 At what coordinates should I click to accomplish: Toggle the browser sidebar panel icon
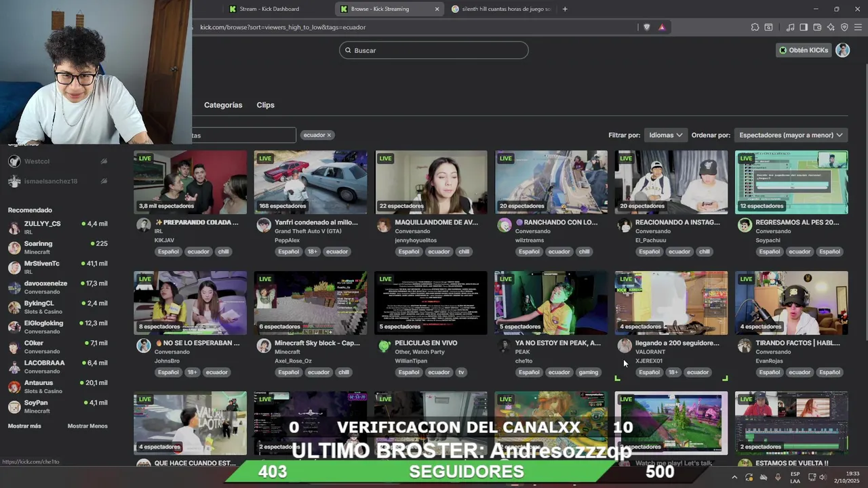click(x=804, y=27)
